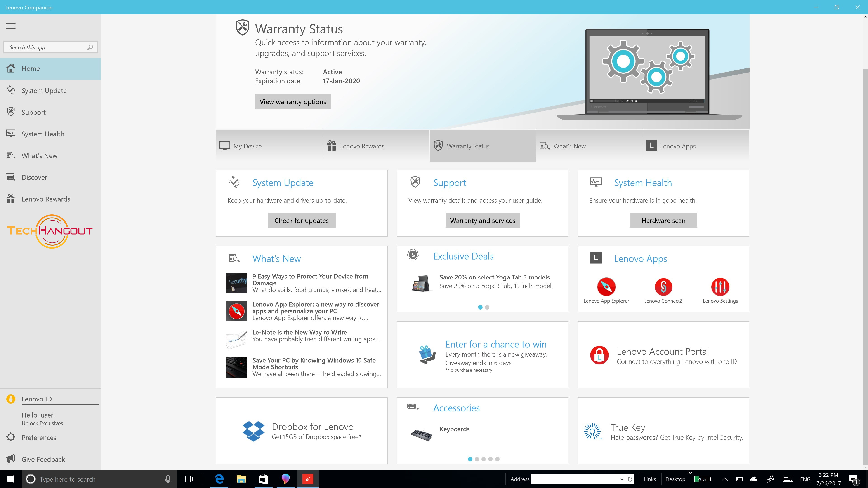Open the Lenovo App Explorer app icon
This screenshot has width=868, height=488.
pos(606,287)
